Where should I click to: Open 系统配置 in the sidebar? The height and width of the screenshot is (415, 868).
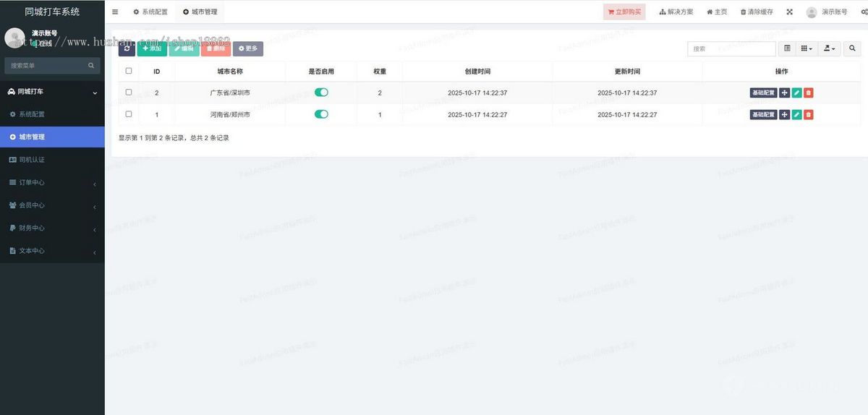pyautogui.click(x=52, y=114)
